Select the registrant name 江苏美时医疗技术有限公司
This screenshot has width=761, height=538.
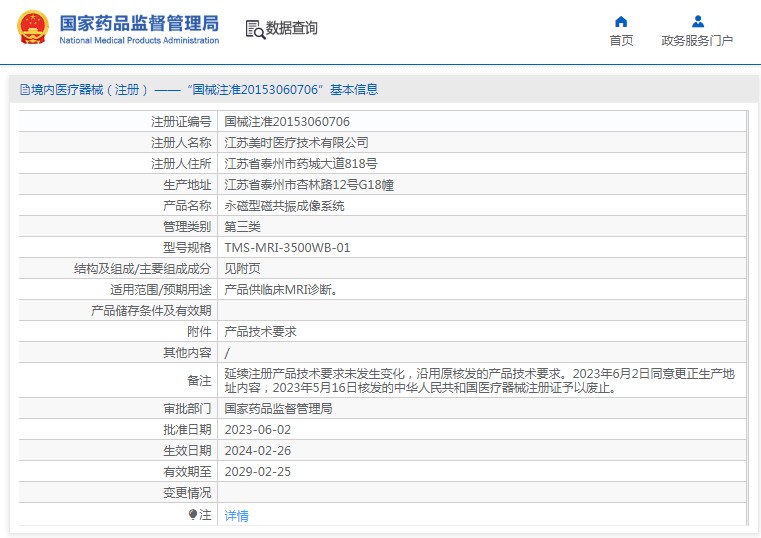click(x=296, y=143)
